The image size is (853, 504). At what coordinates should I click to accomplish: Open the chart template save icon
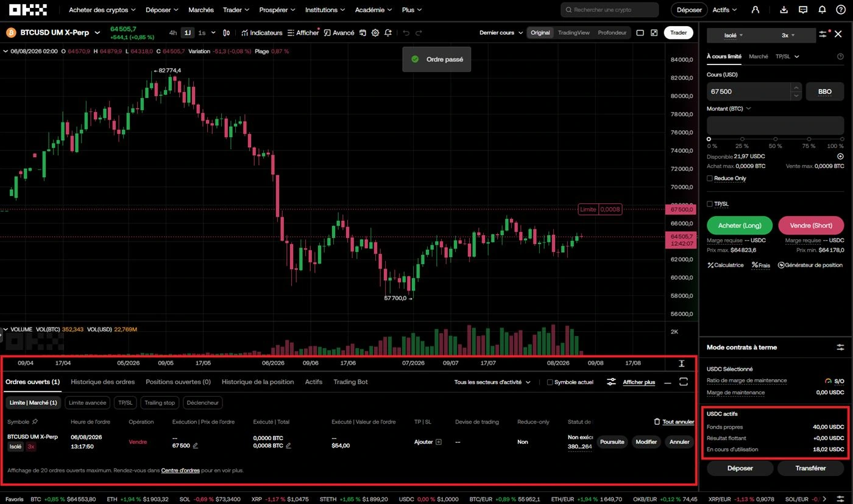pyautogui.click(x=363, y=33)
